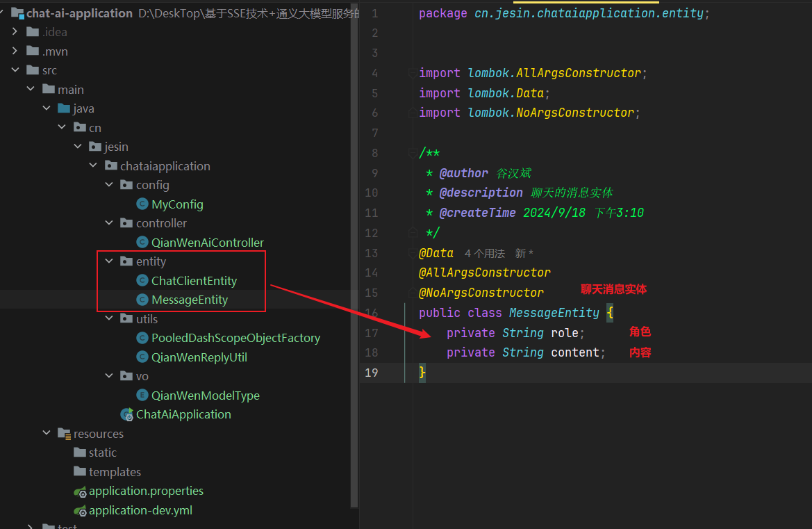Screen dimensions: 812x529
Task: Click the jesin package icon
Action: click(x=95, y=147)
